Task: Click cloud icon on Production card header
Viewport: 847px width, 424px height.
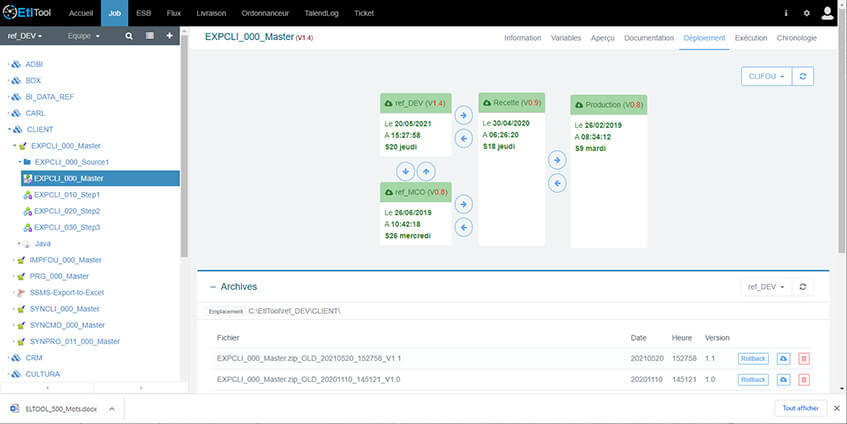Action: (579, 105)
